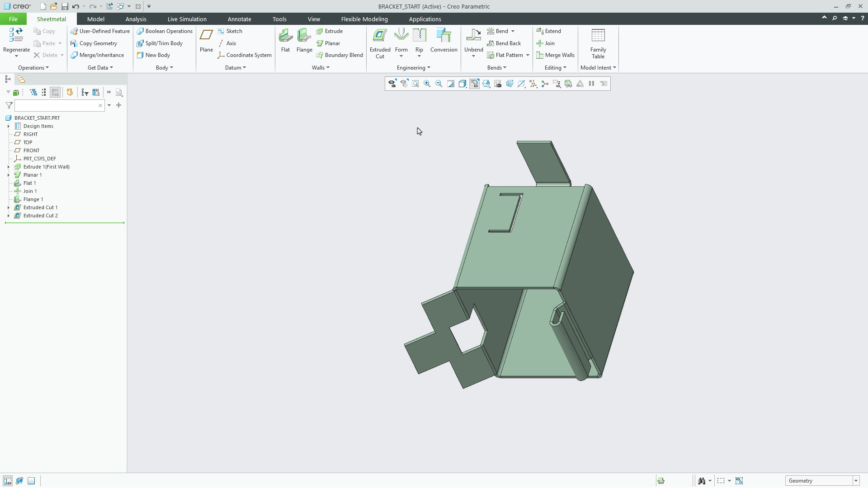Click the Save icon in quick access toolbar

coord(65,6)
